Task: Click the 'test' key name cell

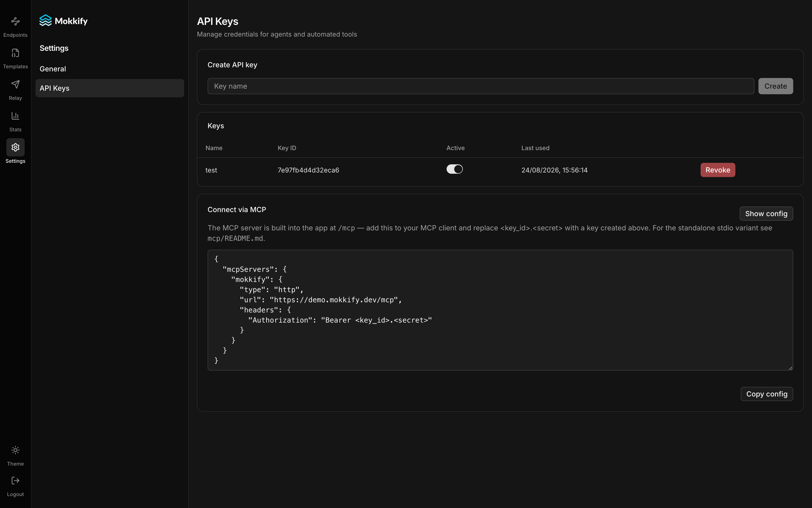Action: pos(211,170)
